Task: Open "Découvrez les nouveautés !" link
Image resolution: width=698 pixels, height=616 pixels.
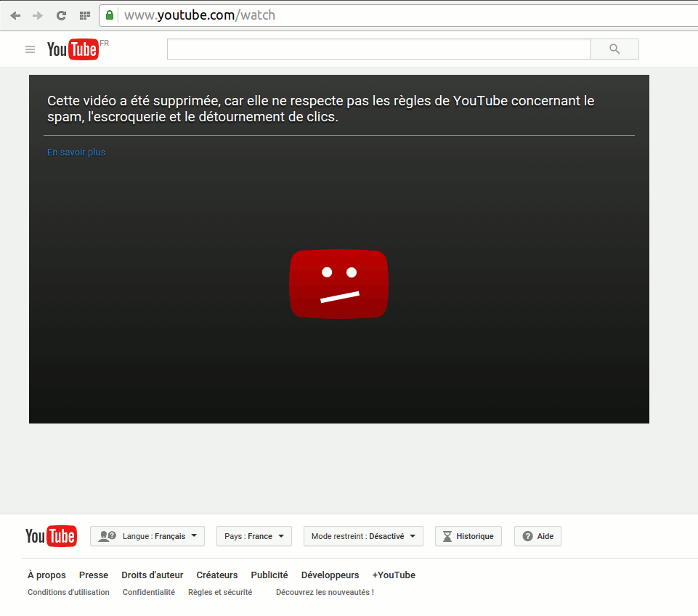Action: point(325,592)
